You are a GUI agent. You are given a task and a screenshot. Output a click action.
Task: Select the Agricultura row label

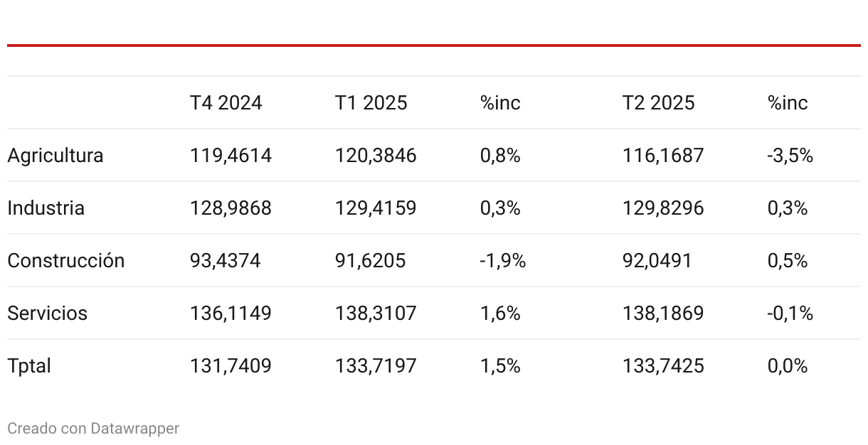coord(55,156)
